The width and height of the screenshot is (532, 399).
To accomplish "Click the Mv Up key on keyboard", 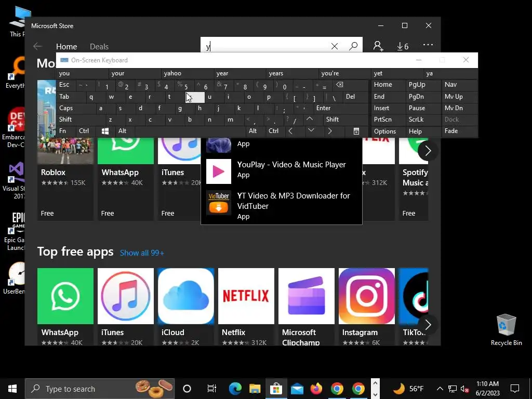I will point(459,97).
